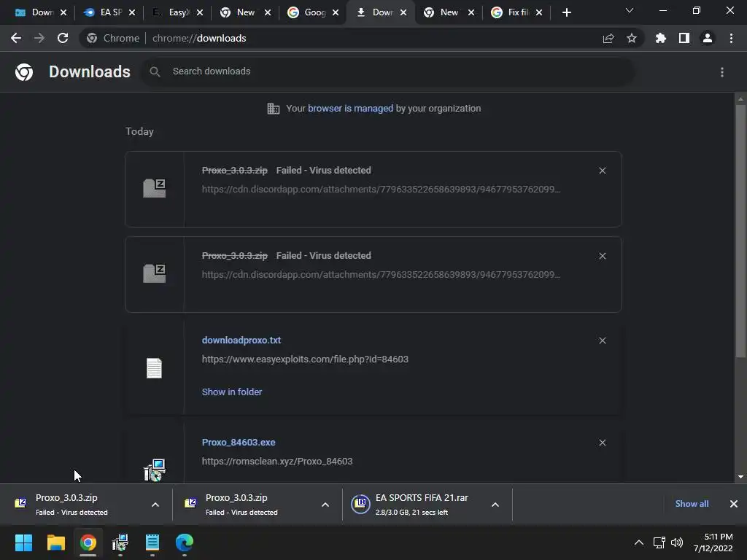Open the Notepad taskbar icon
Viewport: 747px width, 560px height.
[152, 542]
